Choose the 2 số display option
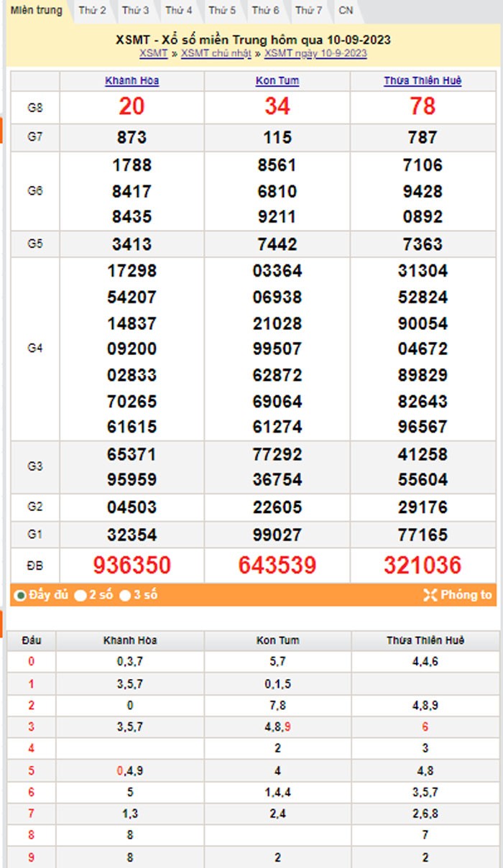The width and height of the screenshot is (503, 868). pyautogui.click(x=81, y=595)
